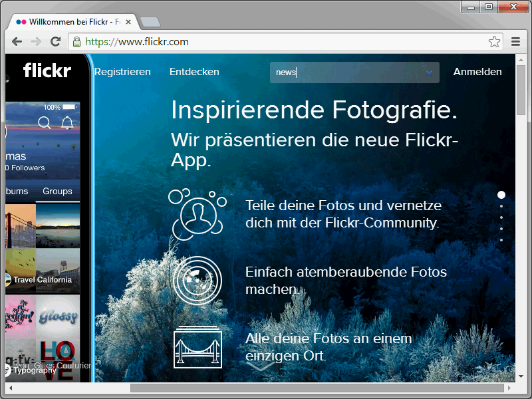This screenshot has height=399, width=532.
Task: Click "Einfach atemberaubende Fotos machen." text
Action: click(346, 281)
